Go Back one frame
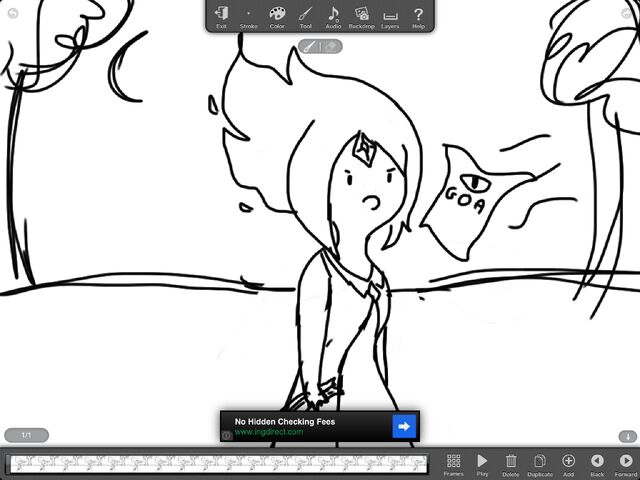The width and height of the screenshot is (640, 480). click(597, 465)
